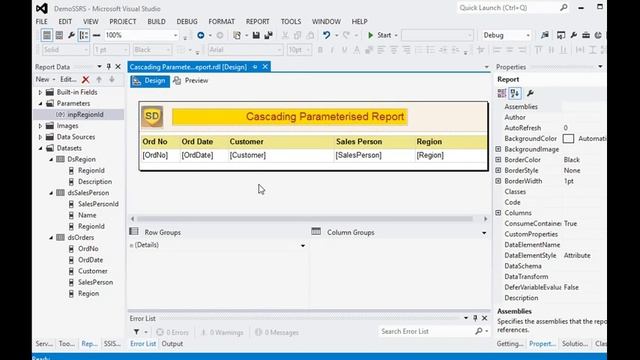
Task: Click the delete red X in Report Data
Action: [85, 80]
